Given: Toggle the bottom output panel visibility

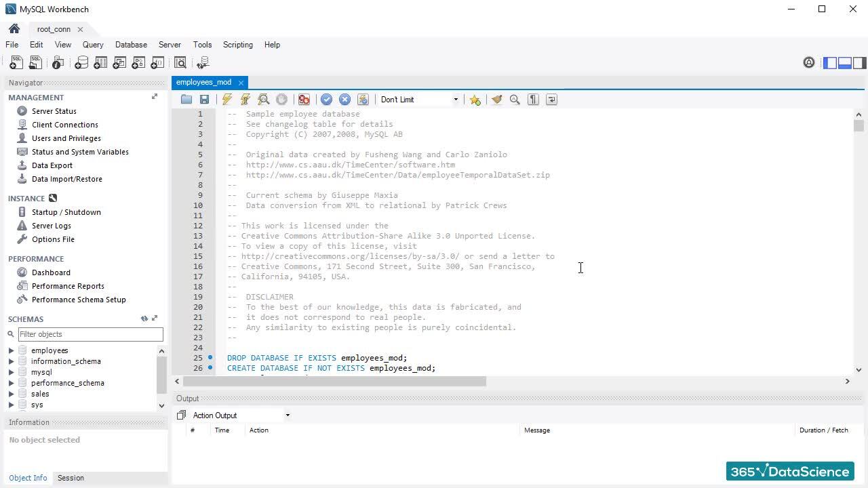Looking at the screenshot, I should tap(845, 63).
